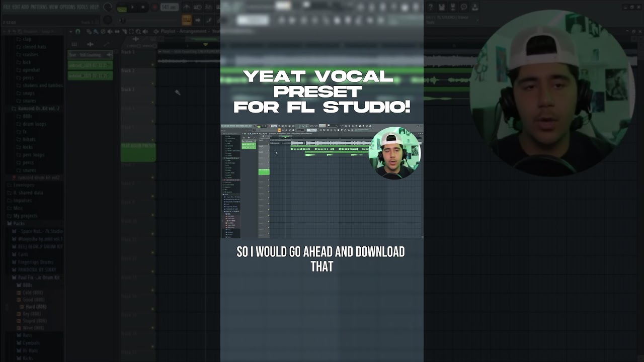Select the Draw pencil tool in Playlist
The image size is (644, 362).
(89, 32)
